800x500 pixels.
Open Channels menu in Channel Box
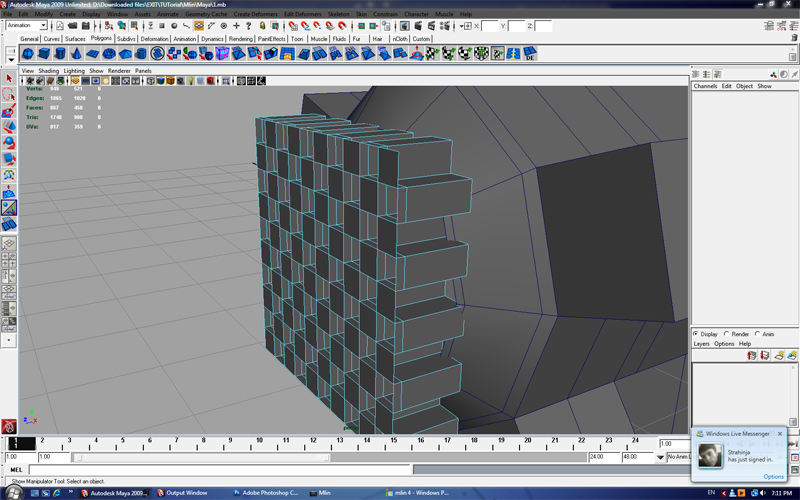705,86
